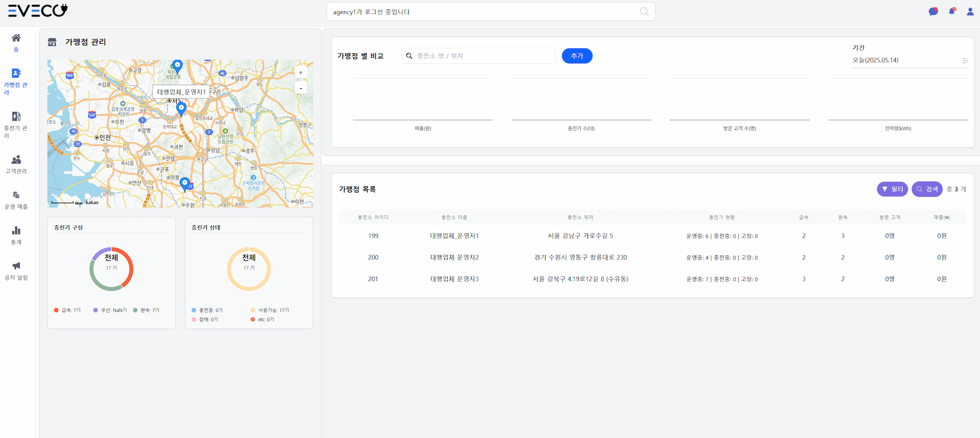The image size is (980, 438).
Task: Open 고객관리 in the sidebar
Action: [16, 164]
